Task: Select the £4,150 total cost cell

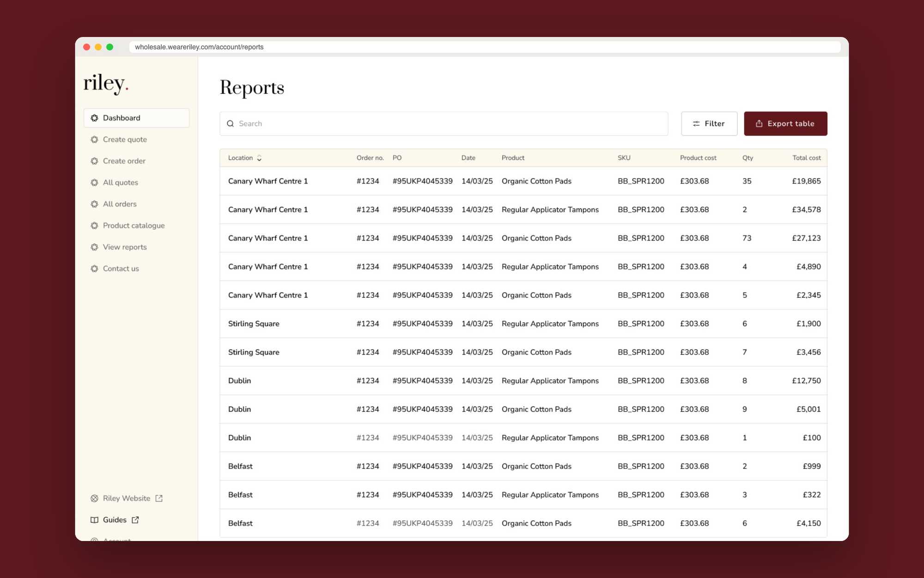Action: 808,523
